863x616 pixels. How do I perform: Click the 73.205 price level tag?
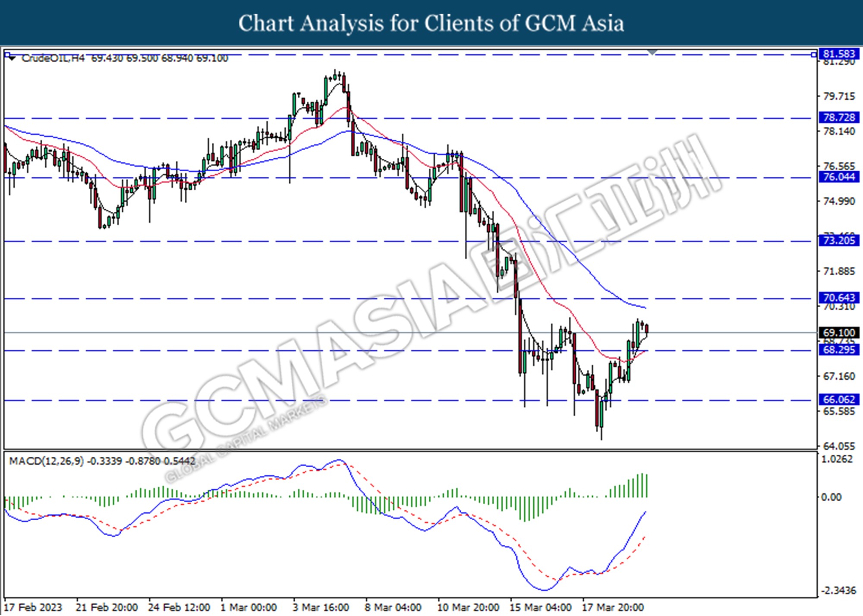(x=838, y=240)
